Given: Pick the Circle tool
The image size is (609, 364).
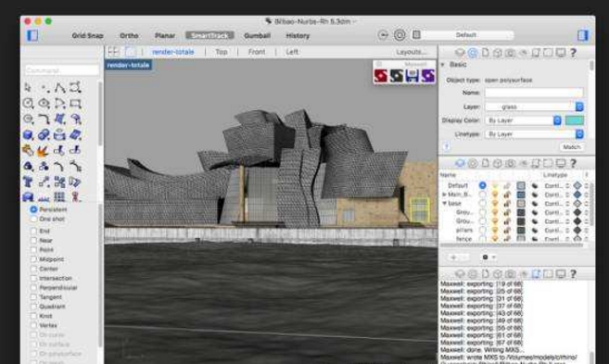Looking at the screenshot, I should [x=28, y=103].
